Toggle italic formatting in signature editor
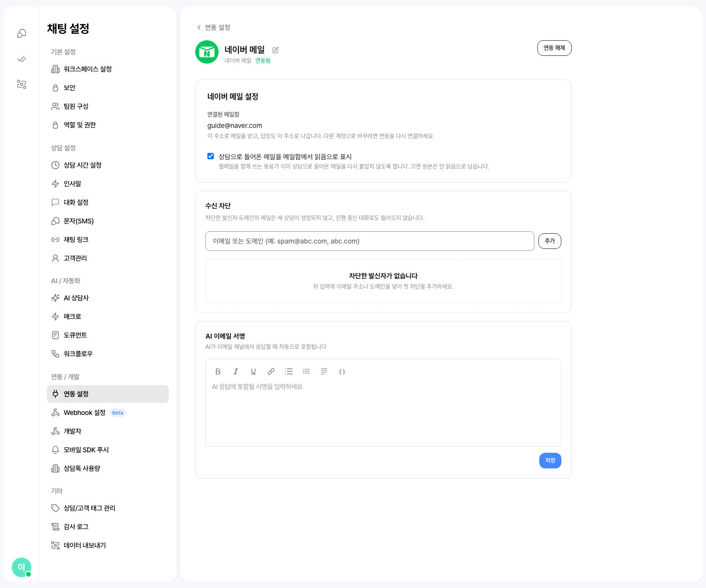The width and height of the screenshot is (706, 588). [236, 371]
